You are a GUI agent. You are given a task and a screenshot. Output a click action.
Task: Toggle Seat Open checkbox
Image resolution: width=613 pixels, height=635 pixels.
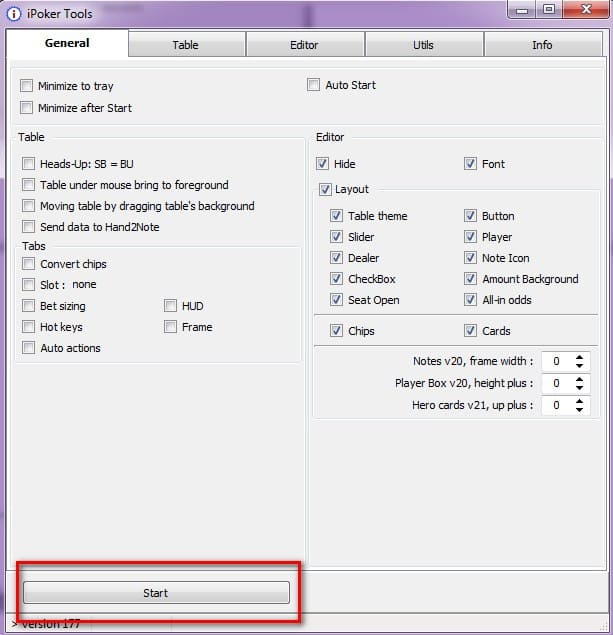[336, 300]
